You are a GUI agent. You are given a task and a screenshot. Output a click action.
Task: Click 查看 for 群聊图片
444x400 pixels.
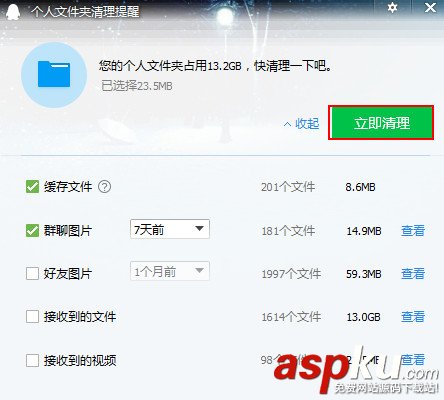click(413, 231)
